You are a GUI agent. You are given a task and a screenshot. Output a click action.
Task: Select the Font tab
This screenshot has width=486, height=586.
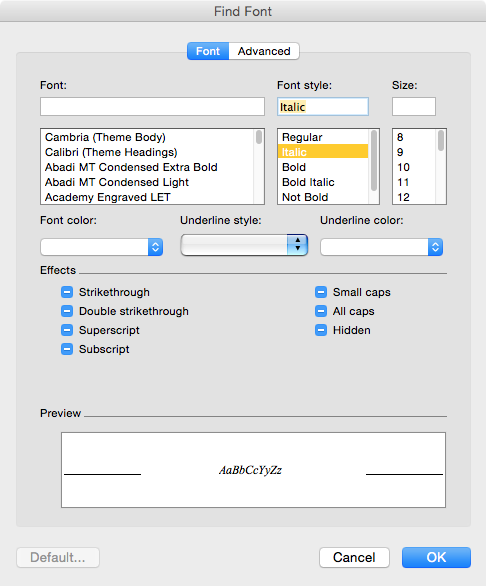point(208,51)
